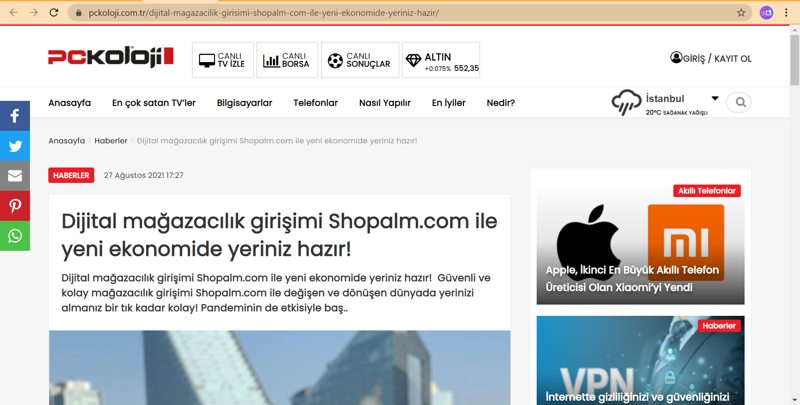
Task: Open Chrome three-dot menu
Action: (x=786, y=13)
